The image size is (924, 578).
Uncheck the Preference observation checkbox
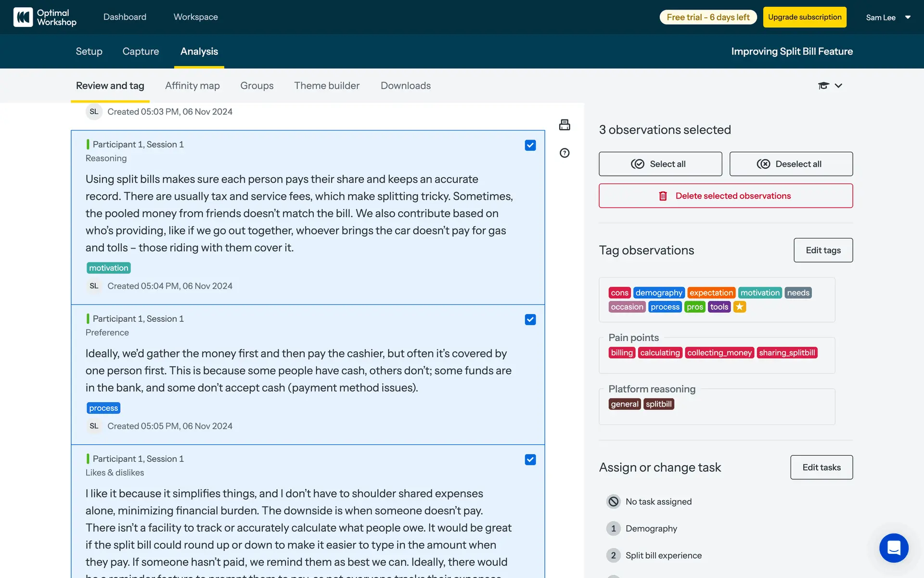[530, 320]
